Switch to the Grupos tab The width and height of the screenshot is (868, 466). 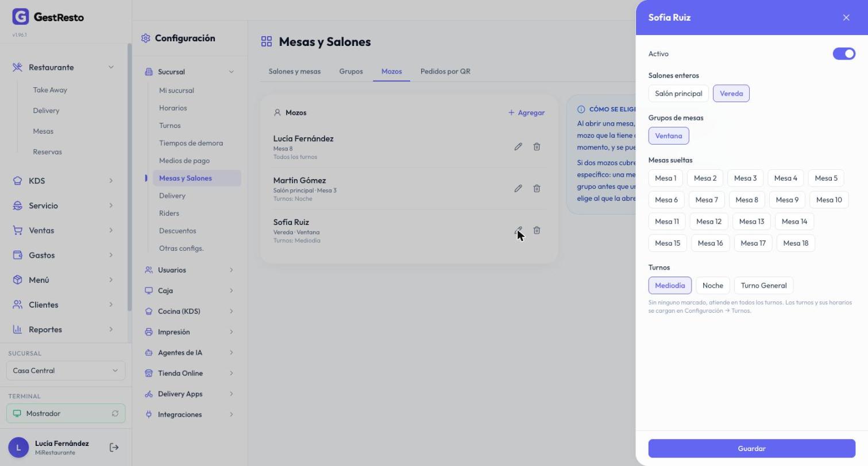tap(351, 72)
